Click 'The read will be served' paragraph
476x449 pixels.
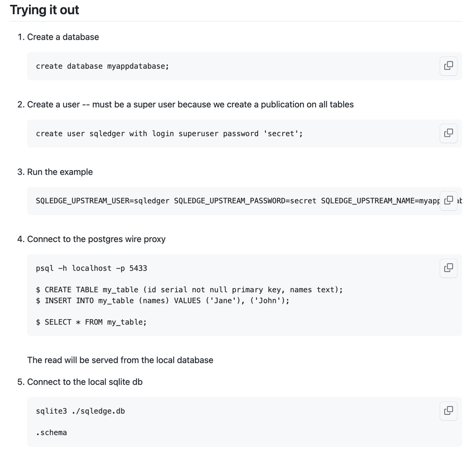click(x=120, y=360)
